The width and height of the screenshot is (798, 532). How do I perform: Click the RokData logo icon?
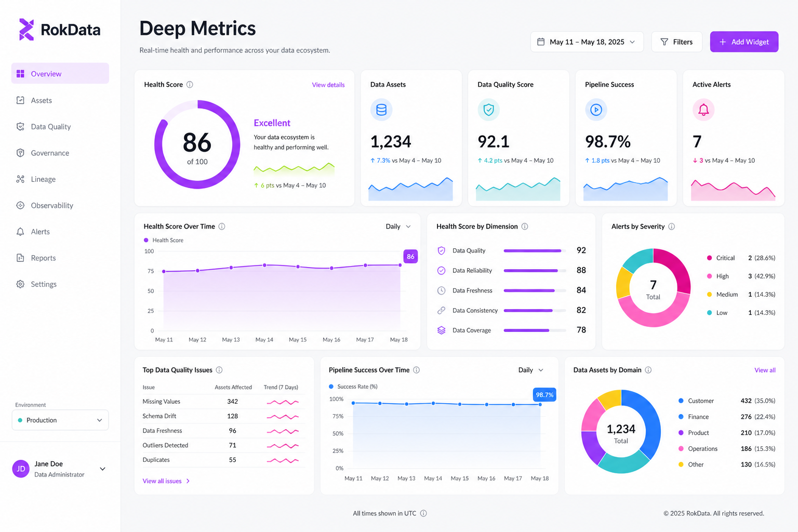coord(26,30)
